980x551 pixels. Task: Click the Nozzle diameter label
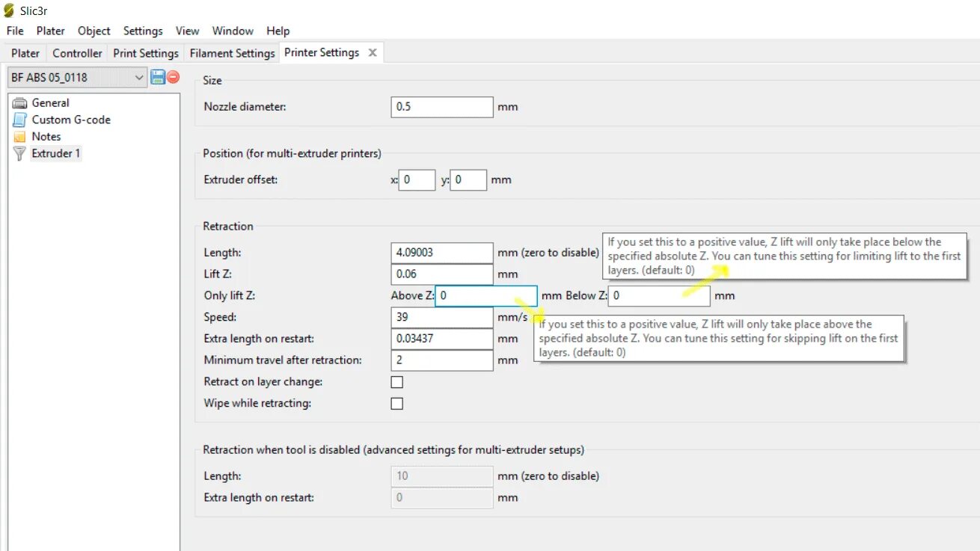point(245,107)
